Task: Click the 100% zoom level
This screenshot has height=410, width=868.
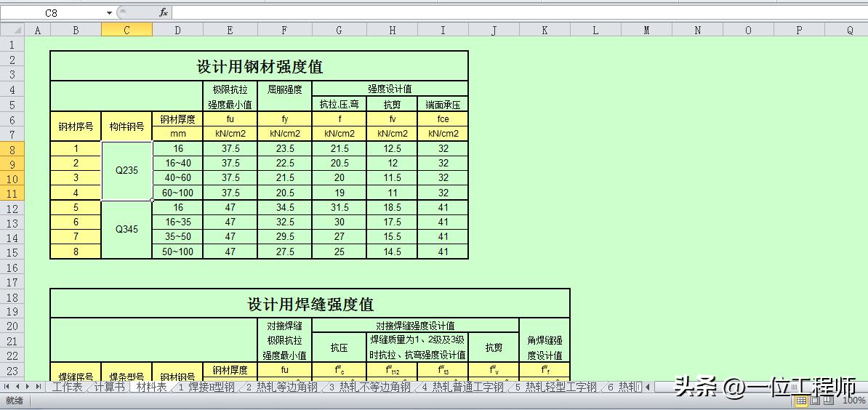Action: [x=854, y=400]
